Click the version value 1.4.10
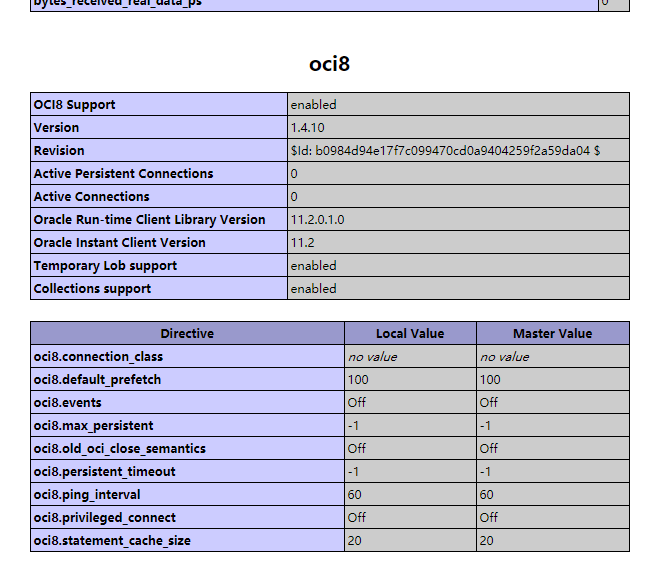This screenshot has height=585, width=656. (308, 128)
